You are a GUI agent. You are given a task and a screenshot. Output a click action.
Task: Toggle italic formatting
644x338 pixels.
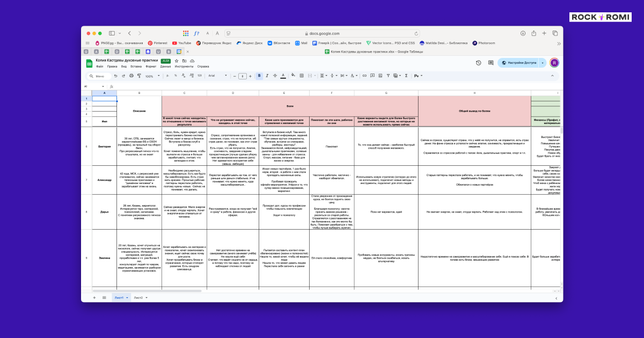click(267, 76)
